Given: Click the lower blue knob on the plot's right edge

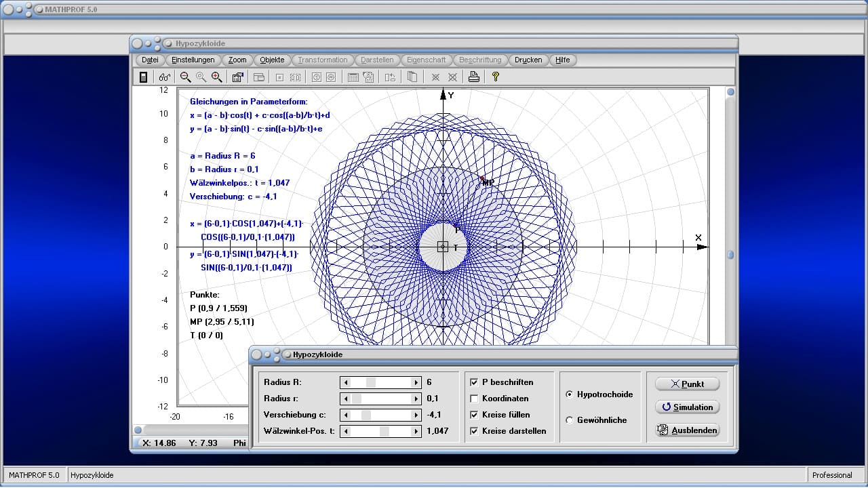Looking at the screenshot, I should [x=730, y=255].
